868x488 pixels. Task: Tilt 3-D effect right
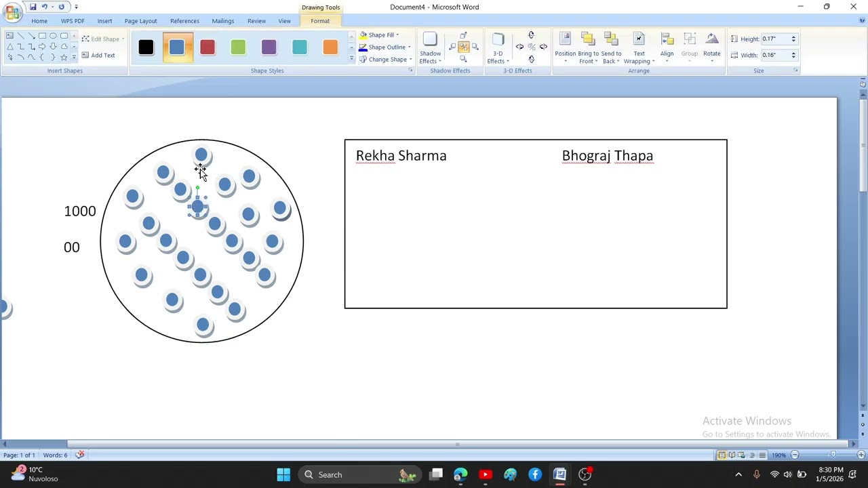tap(543, 47)
